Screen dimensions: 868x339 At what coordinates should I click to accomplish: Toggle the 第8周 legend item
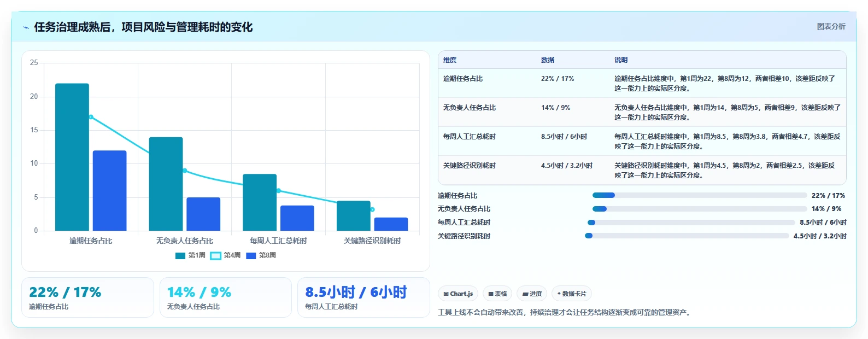coord(261,255)
